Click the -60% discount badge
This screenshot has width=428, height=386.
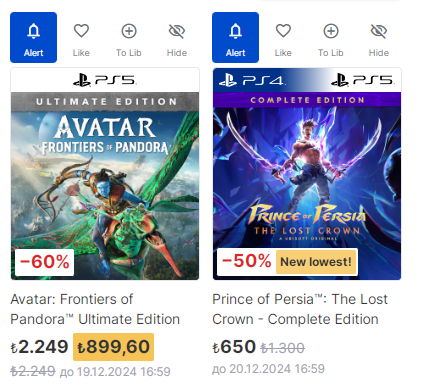pyautogui.click(x=45, y=262)
